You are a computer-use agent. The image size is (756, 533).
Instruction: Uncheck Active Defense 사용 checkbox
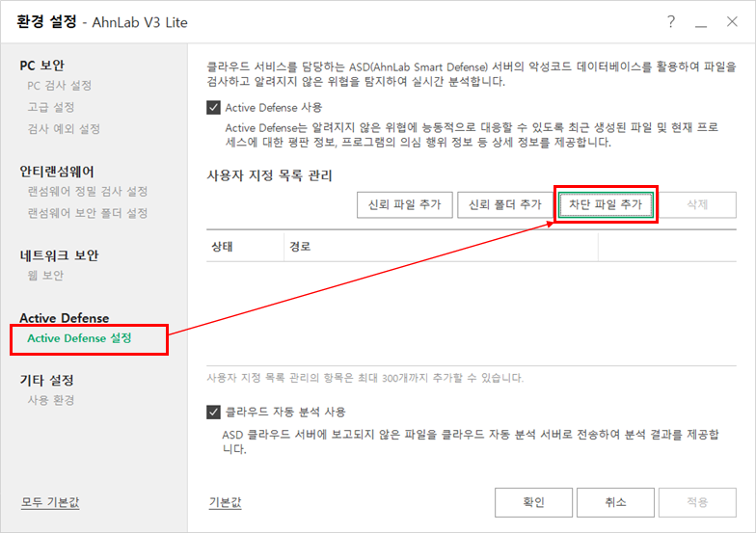(x=214, y=108)
